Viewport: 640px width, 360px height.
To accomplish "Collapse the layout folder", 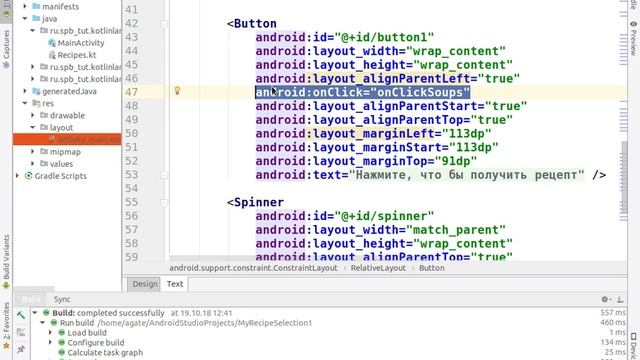I will click(33, 127).
